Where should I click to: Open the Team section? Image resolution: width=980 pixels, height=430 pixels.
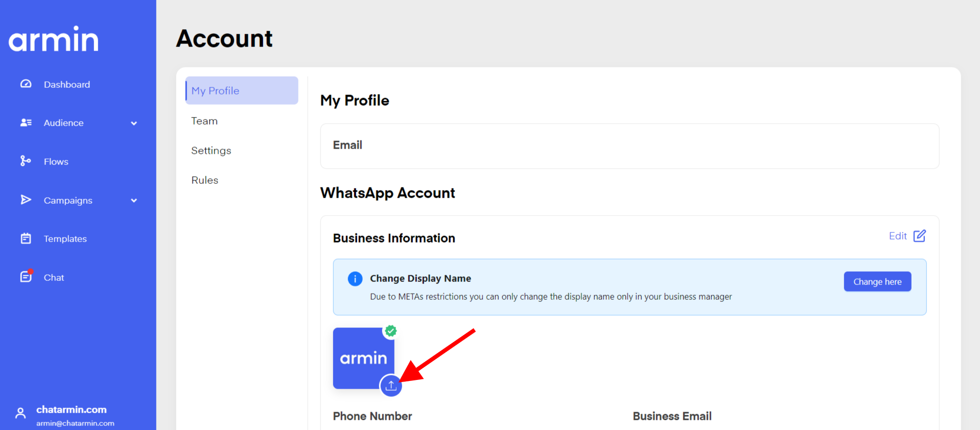click(204, 121)
